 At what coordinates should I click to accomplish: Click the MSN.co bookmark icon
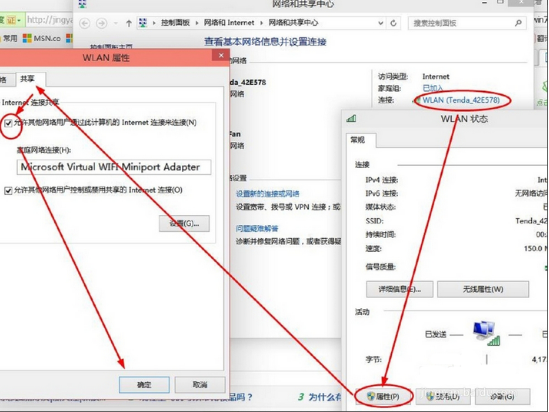tap(27, 38)
